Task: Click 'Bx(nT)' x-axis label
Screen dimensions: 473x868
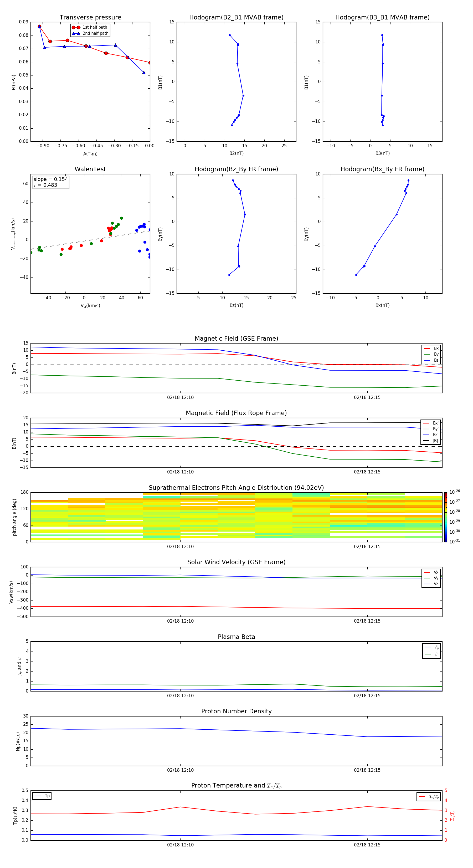Action: (382, 305)
